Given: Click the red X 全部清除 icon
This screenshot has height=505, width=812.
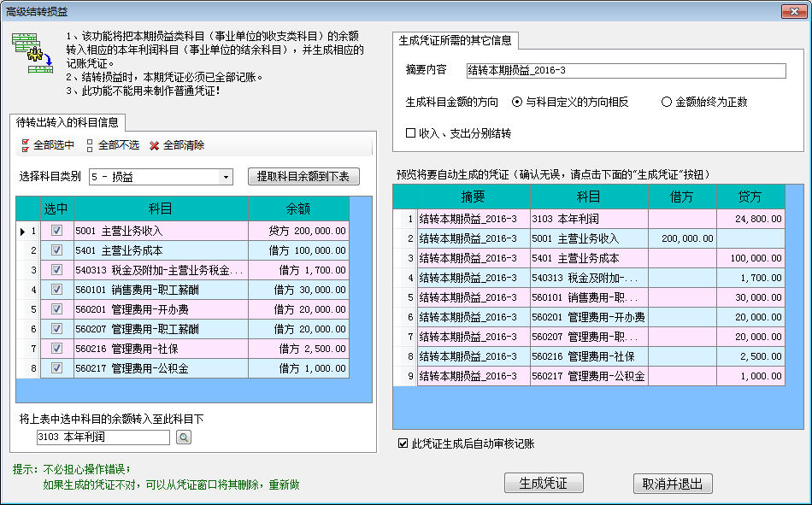Looking at the screenshot, I should point(154,146).
